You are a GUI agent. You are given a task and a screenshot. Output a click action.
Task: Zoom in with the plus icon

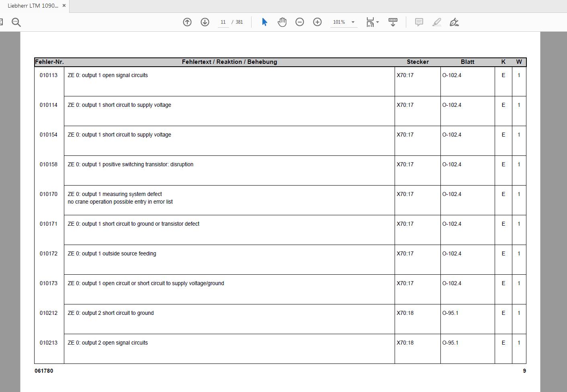[x=317, y=22]
